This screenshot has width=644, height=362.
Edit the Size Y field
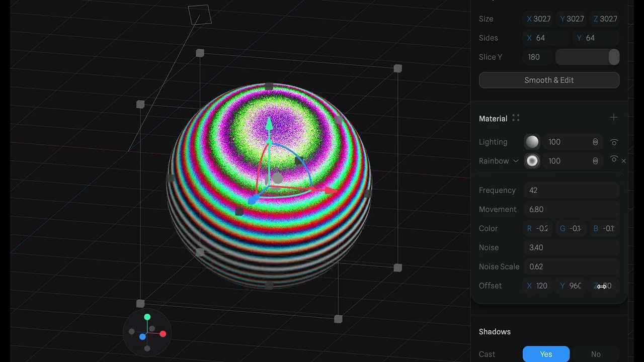[572, 19]
